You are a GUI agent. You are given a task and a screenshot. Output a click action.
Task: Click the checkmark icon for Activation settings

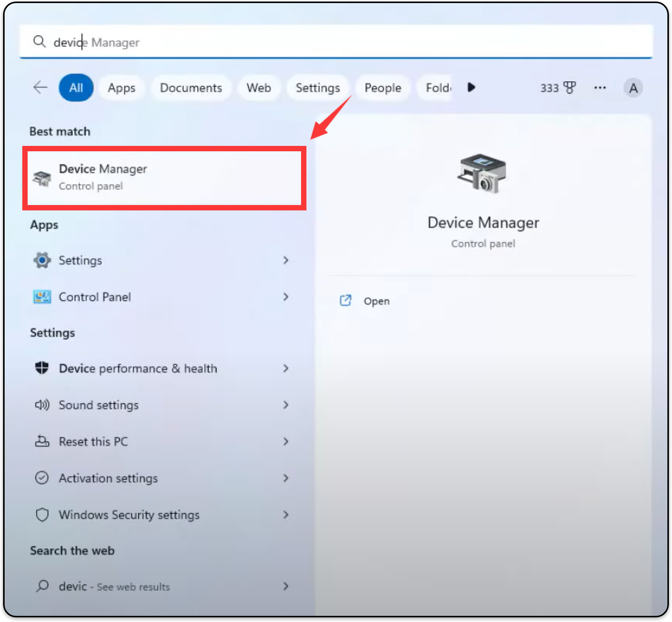click(x=42, y=478)
